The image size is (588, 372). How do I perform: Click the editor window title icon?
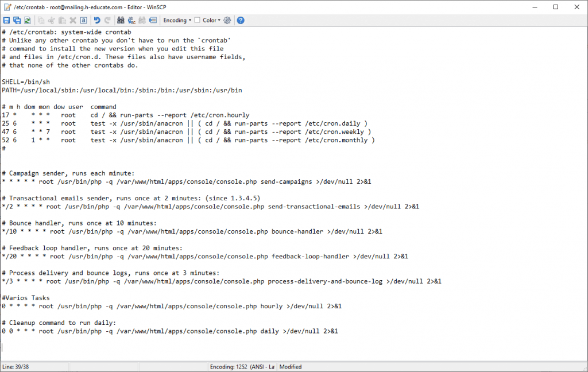coord(7,7)
